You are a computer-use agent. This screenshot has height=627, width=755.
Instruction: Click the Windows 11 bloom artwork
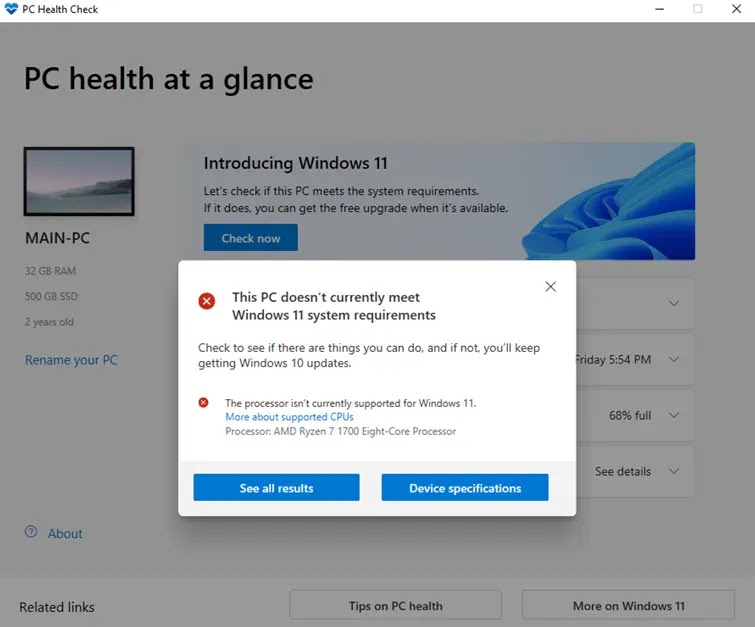coord(609,201)
